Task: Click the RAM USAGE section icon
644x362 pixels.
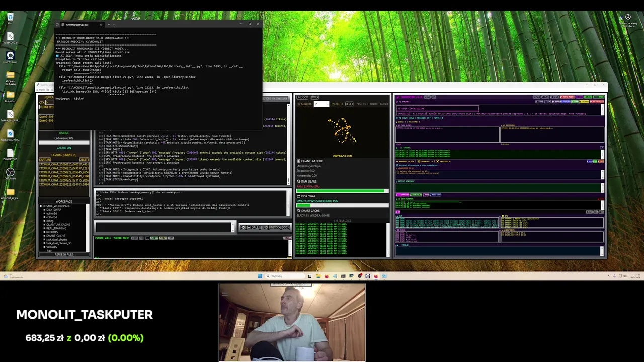Action: 299,182
